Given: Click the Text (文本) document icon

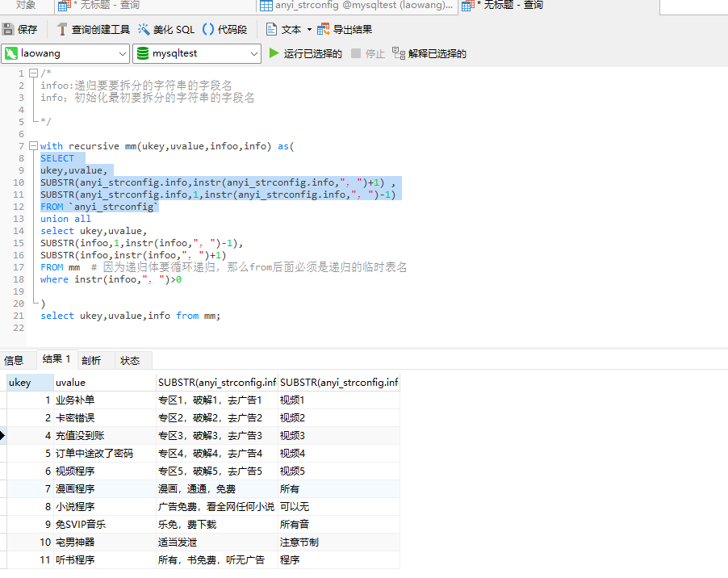Looking at the screenshot, I should pos(271,30).
